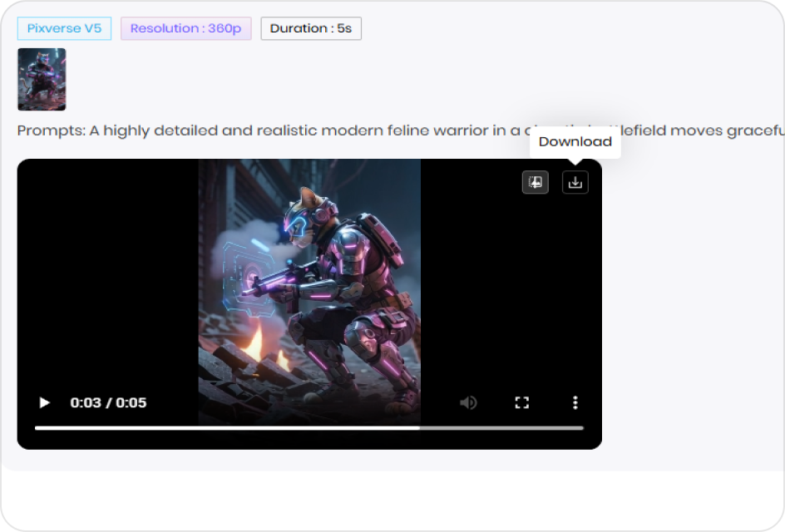Open the feline warrior source image thumbnail
Image resolution: width=785 pixels, height=532 pixels.
coord(42,79)
